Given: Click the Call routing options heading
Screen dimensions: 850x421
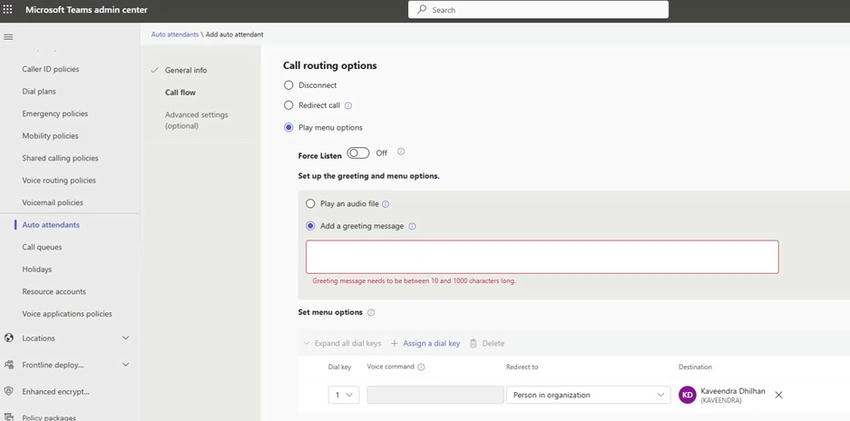Looking at the screenshot, I should [330, 66].
